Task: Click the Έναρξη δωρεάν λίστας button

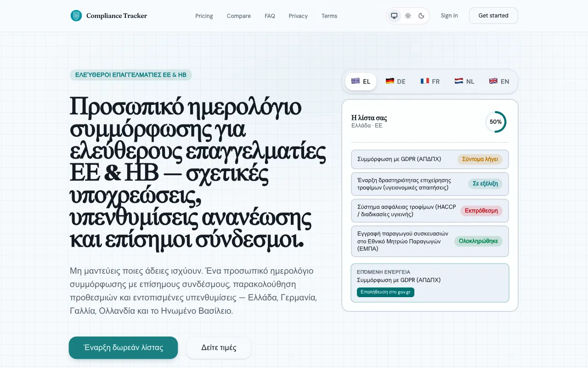Action: click(123, 348)
